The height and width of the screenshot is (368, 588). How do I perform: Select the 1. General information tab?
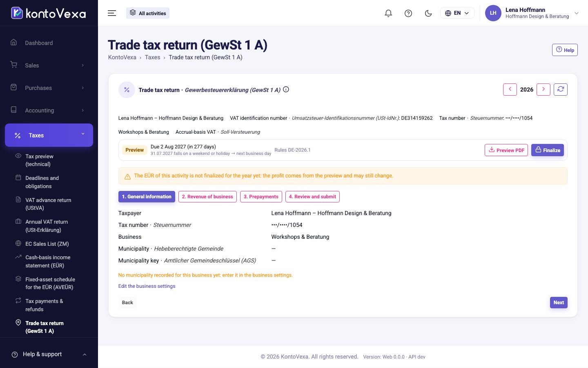coord(147,197)
